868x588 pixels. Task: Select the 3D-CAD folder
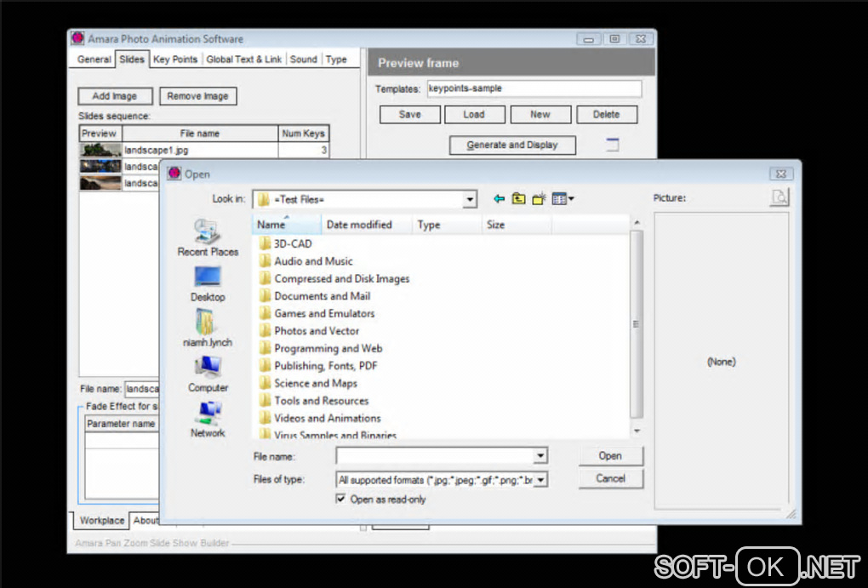click(x=286, y=243)
